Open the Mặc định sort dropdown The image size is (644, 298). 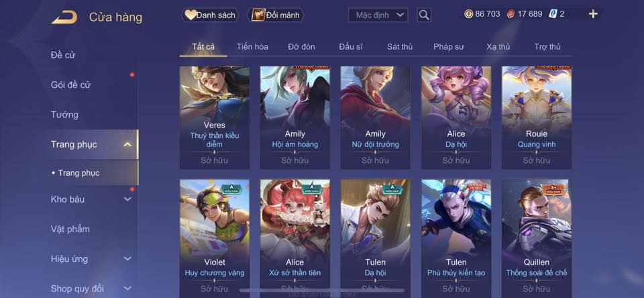click(x=378, y=15)
